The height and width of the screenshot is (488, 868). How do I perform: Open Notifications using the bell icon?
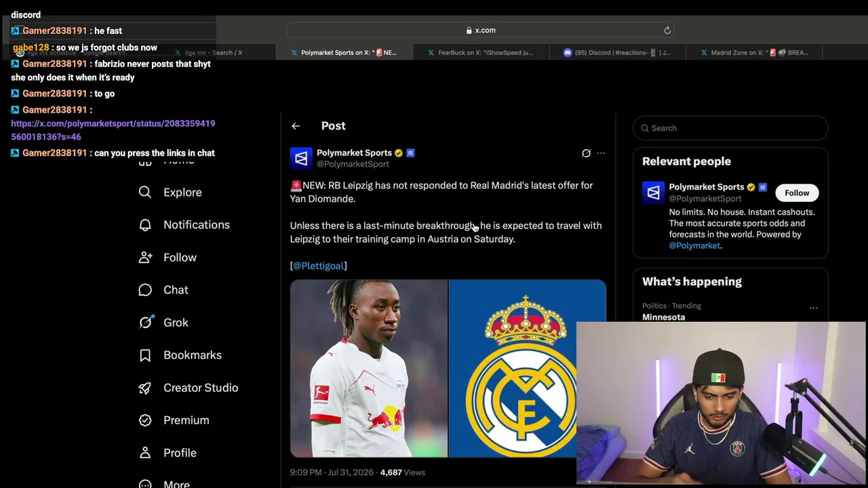(x=145, y=225)
